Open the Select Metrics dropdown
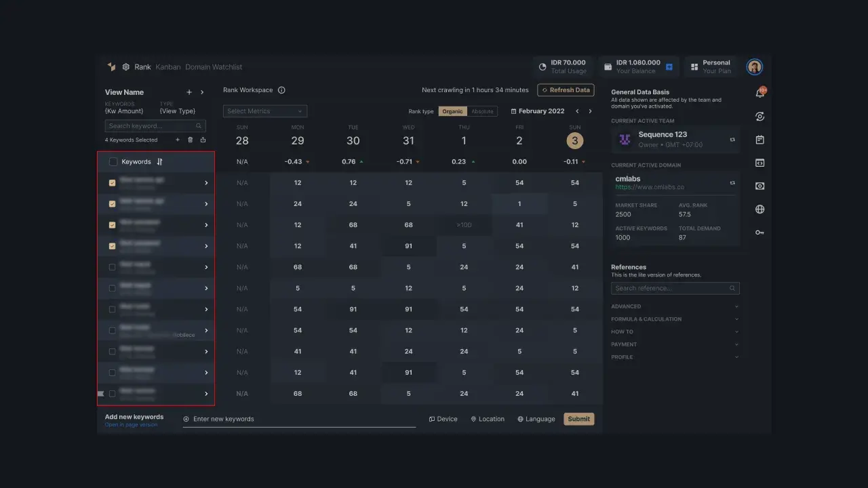Viewport: 868px width, 488px height. pyautogui.click(x=265, y=111)
